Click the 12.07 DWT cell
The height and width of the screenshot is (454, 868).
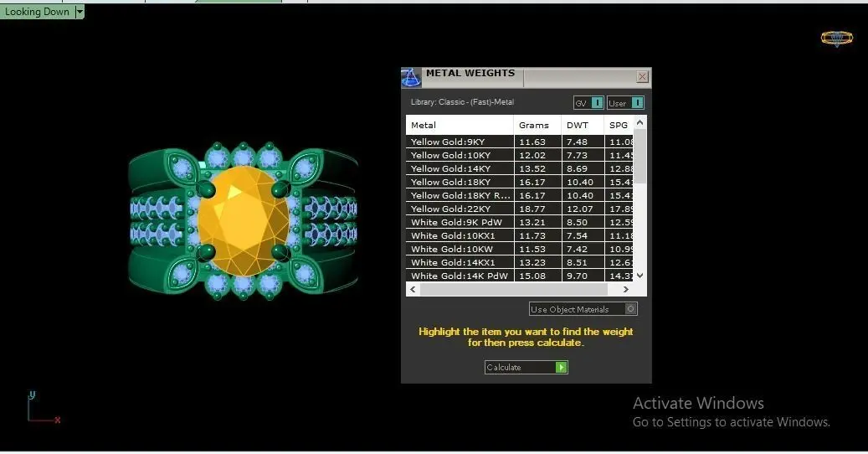(x=583, y=209)
